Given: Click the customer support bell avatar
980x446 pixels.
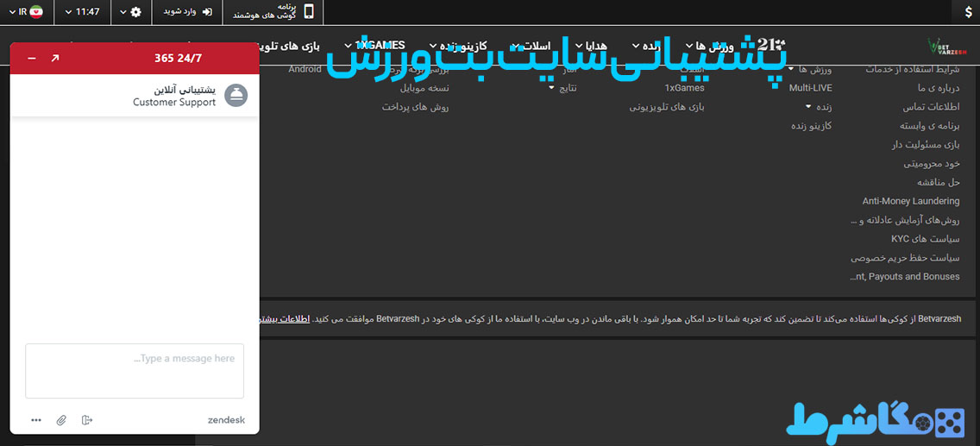Looking at the screenshot, I should pos(236,96).
